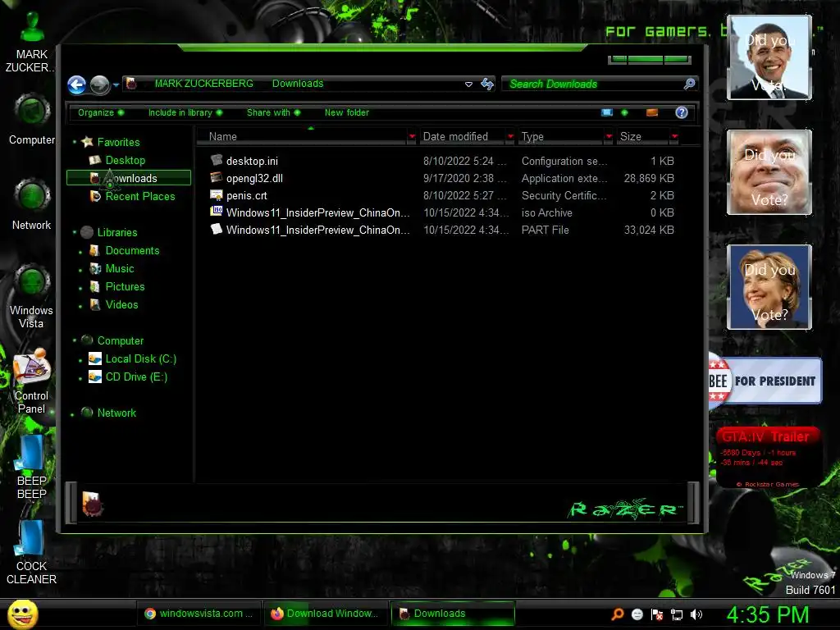840x630 pixels.
Task: Select the Windows11 iso Archive file icon
Action: (x=217, y=212)
